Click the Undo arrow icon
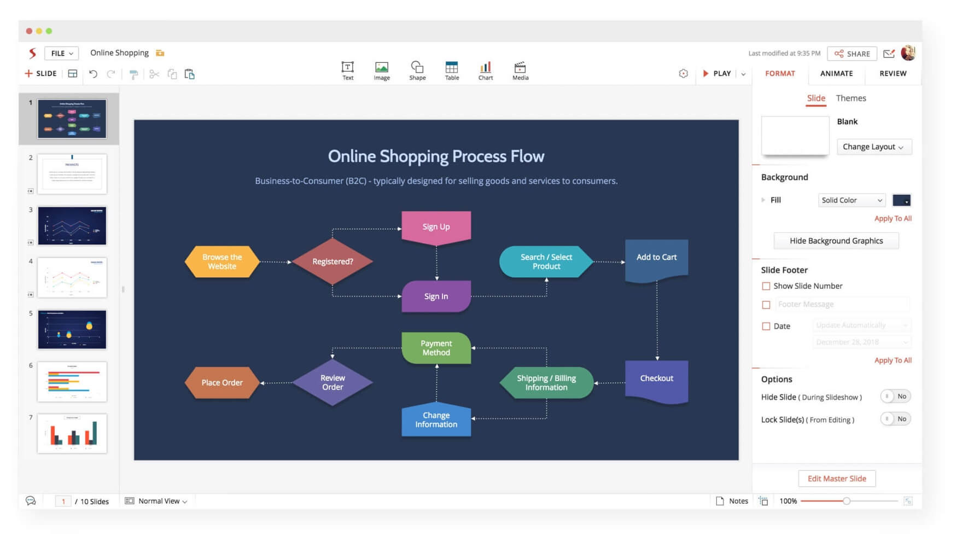Screen dimensions: 980x559 coord(94,74)
